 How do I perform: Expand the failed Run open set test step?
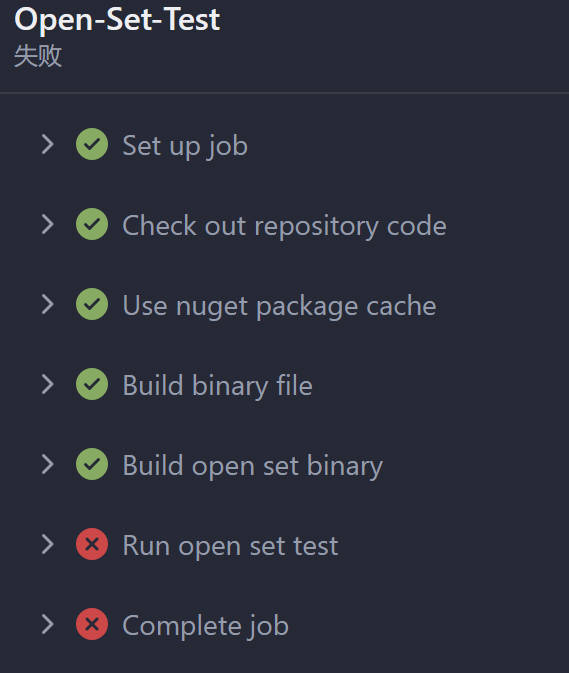(48, 544)
